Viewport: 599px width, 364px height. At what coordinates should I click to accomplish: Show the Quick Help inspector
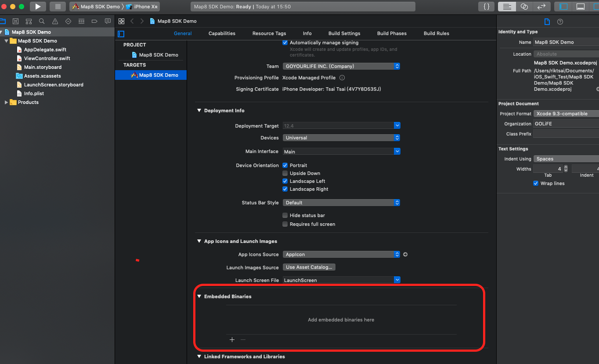560,21
